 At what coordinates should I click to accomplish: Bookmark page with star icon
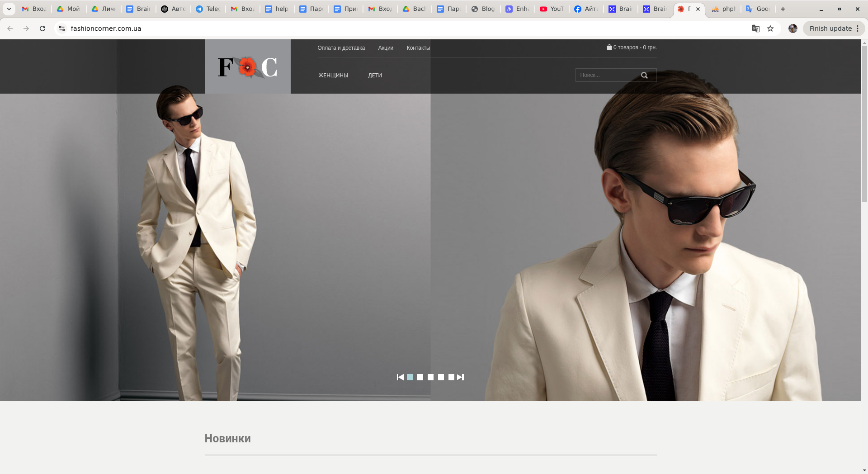(x=770, y=28)
